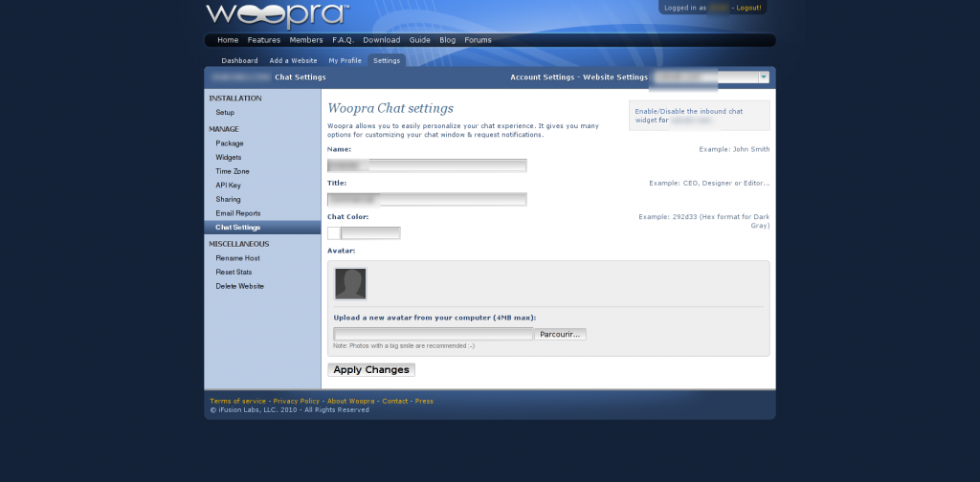
Task: Open the F.A.Q. page
Action: click(x=344, y=40)
